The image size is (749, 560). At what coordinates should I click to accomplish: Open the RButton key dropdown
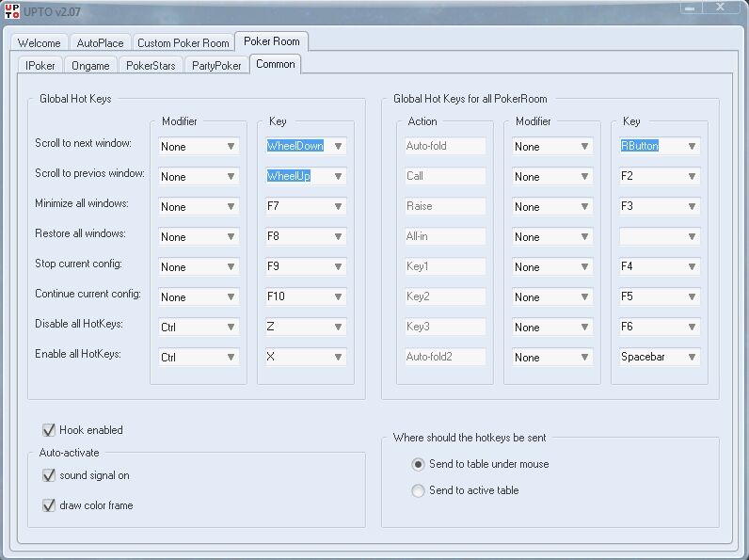coord(660,146)
